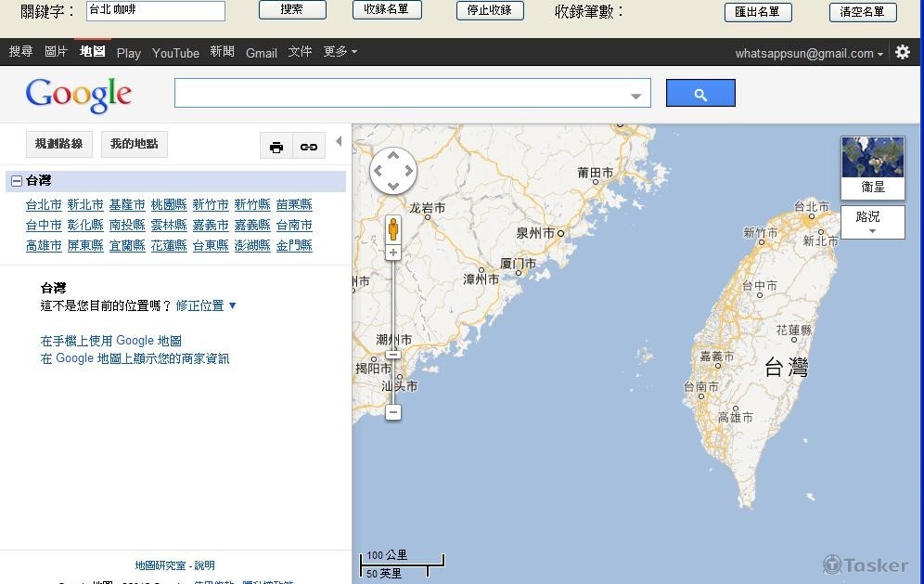Toggle 衛星 satellite view
The image size is (924, 584).
pos(871,167)
